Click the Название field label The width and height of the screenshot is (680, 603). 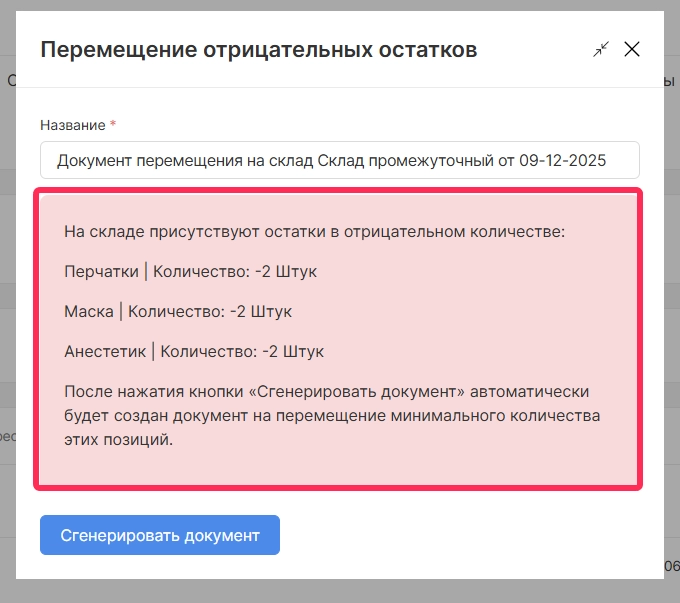[72, 125]
